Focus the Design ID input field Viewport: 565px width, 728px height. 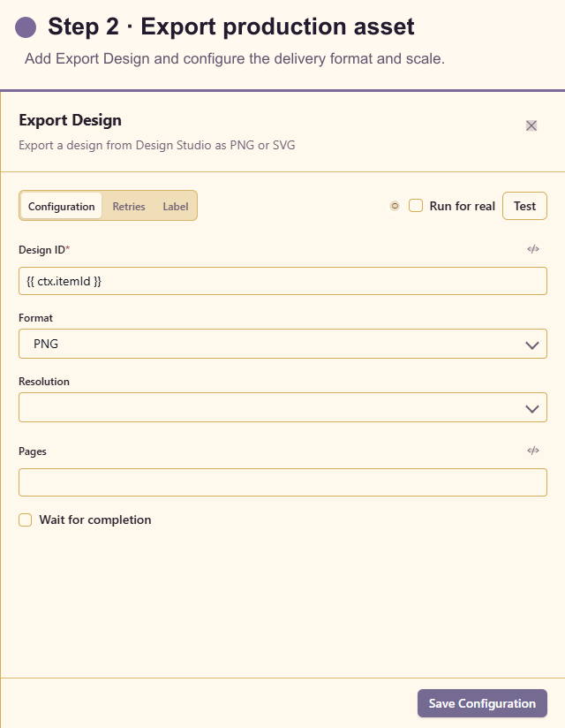click(283, 281)
